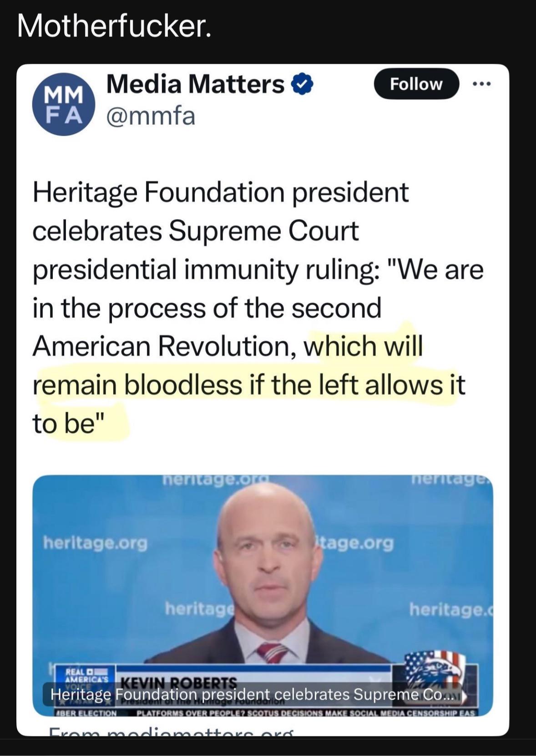Screen dimensions: 536x756
Task: Open the @mmfa handle profile
Action: coord(151,116)
